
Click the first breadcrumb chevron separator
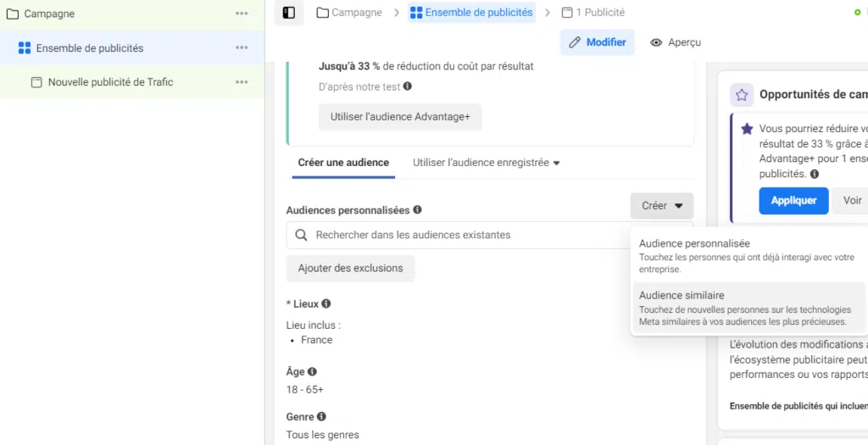(x=397, y=13)
